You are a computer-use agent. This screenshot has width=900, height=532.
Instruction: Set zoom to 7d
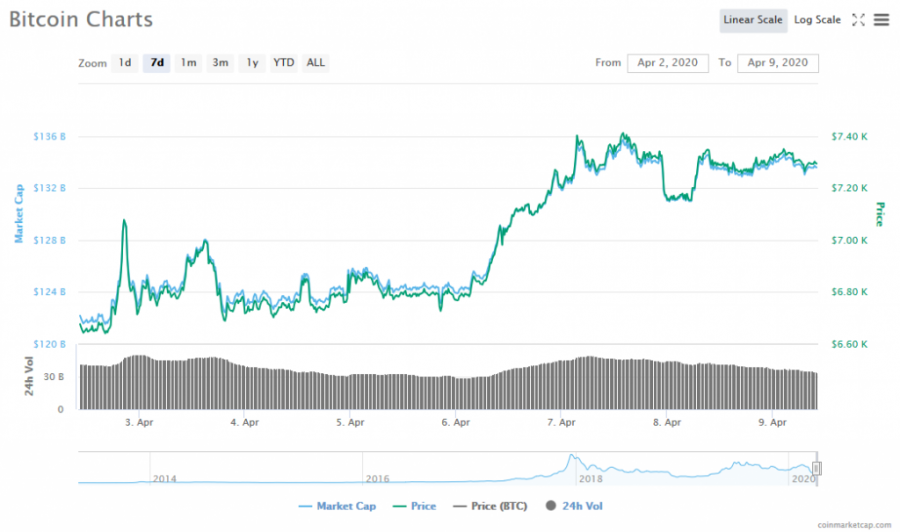pyautogui.click(x=157, y=63)
